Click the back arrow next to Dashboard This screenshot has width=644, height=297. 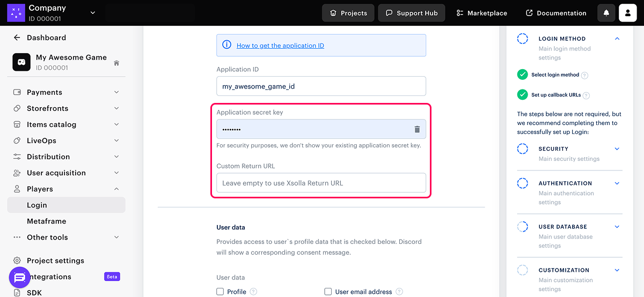coord(17,38)
